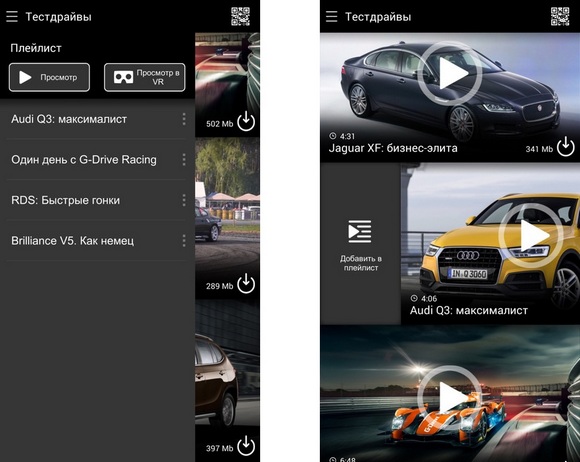The width and height of the screenshot is (580, 462).
Task: Tap QR code scanner icon in left header
Action: coord(240,16)
